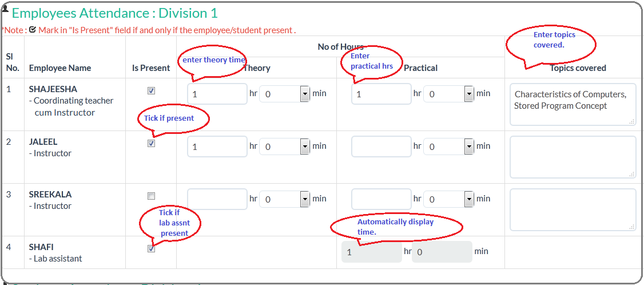Mark SREEKALA as present
The image size is (644, 285).
[x=151, y=196]
